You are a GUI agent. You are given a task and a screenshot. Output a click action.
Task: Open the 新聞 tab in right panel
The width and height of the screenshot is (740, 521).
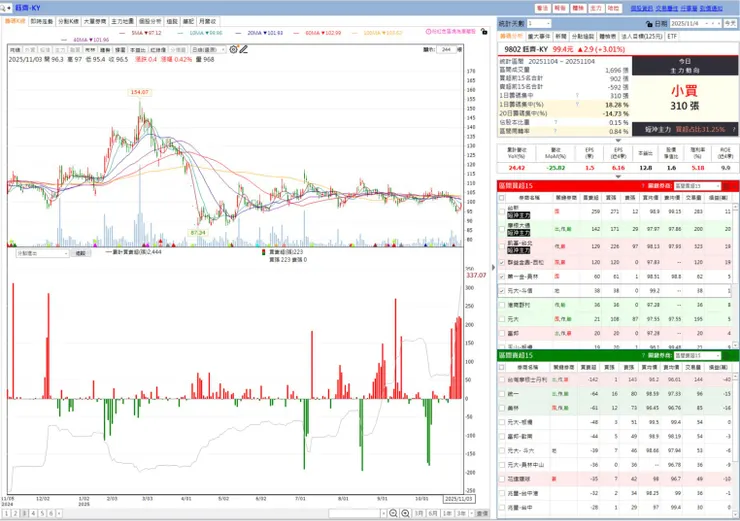pyautogui.click(x=561, y=36)
